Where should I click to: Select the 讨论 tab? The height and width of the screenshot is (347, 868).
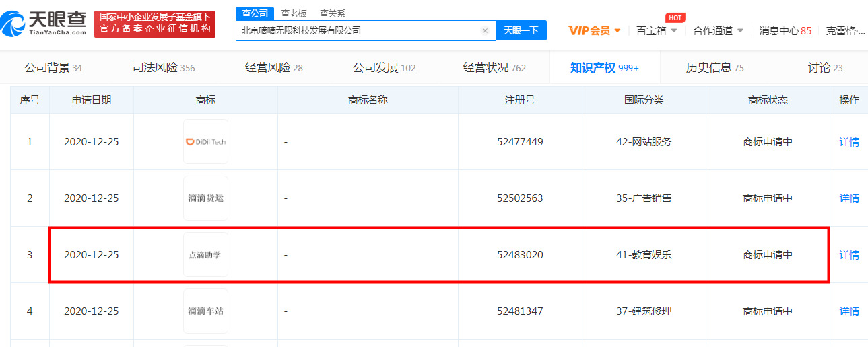click(x=826, y=67)
